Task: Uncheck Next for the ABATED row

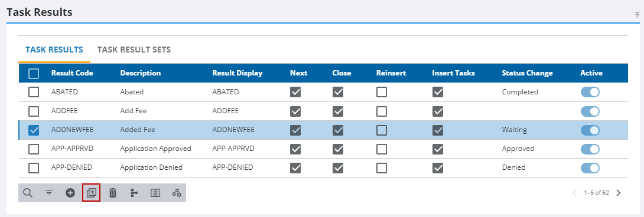Action: coord(295,92)
